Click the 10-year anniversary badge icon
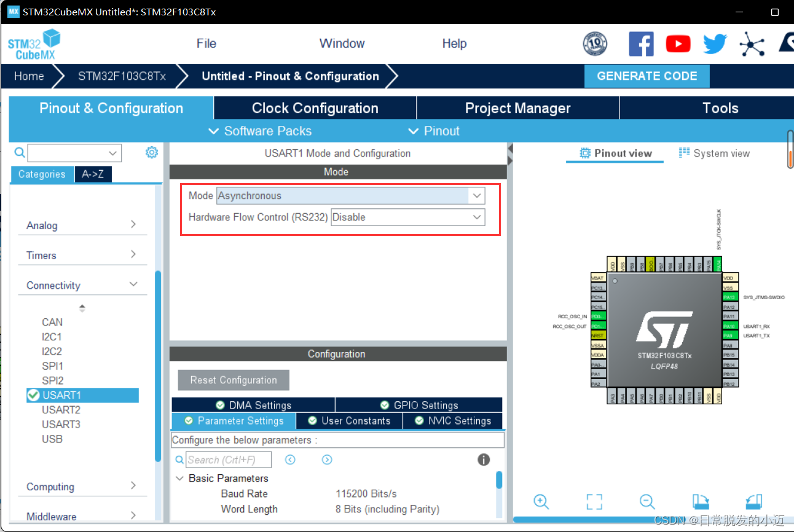The width and height of the screenshot is (794, 532). 595,44
